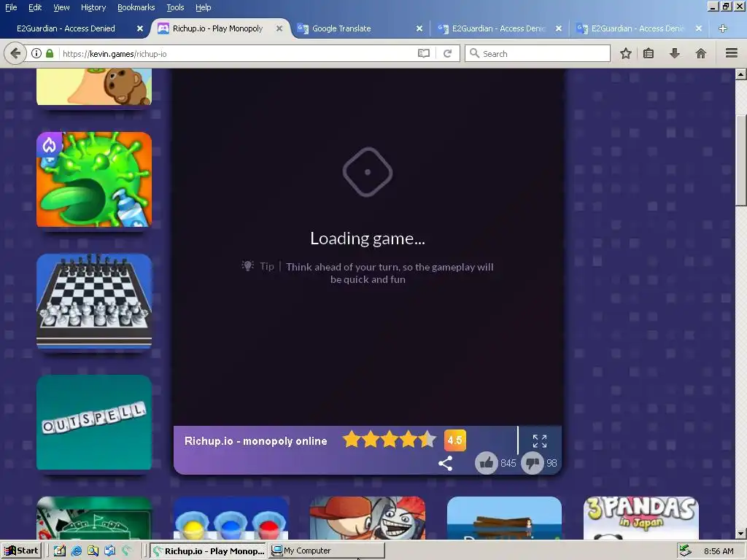Close the first E2Guardian tab
The height and width of the screenshot is (560, 747).
[139, 28]
